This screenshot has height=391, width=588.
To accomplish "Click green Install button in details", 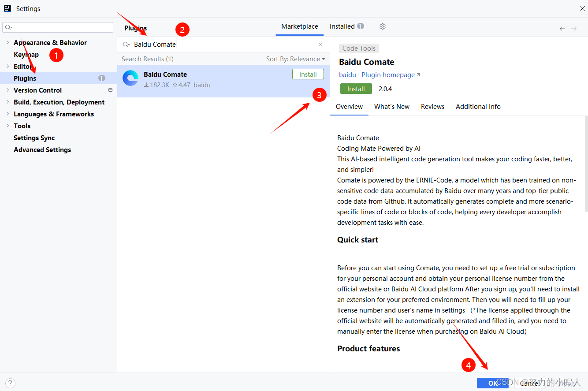I will (x=356, y=89).
